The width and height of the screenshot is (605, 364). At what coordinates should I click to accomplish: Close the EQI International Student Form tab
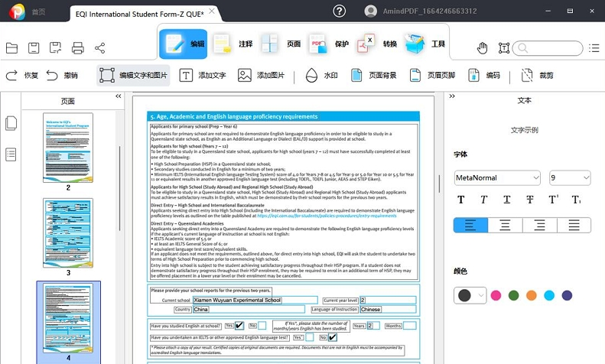tap(211, 11)
